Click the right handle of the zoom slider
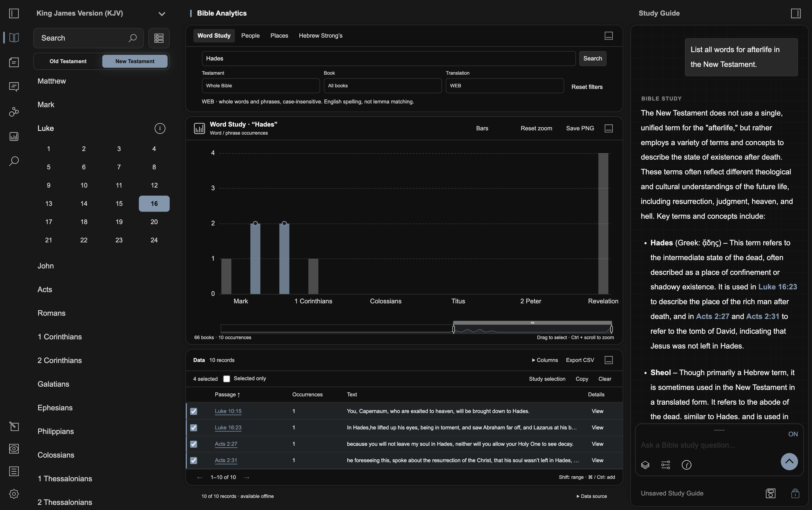The height and width of the screenshot is (510, 812). [x=611, y=329]
